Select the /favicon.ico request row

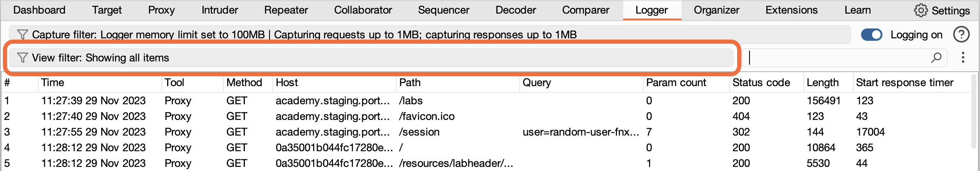[x=426, y=117]
